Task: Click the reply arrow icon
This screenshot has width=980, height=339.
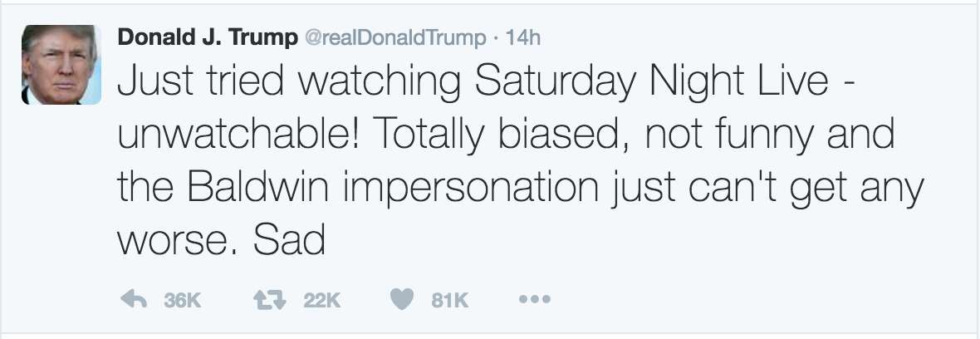Action: [x=135, y=300]
